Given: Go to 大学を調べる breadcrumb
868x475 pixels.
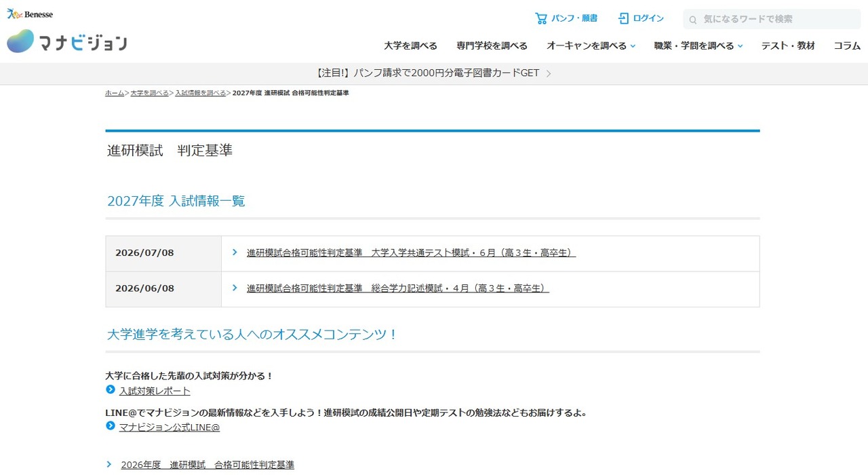Looking at the screenshot, I should [150, 93].
